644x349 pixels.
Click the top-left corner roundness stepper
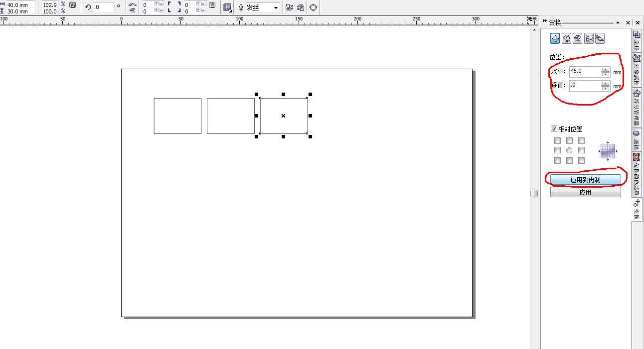pyautogui.click(x=159, y=4)
